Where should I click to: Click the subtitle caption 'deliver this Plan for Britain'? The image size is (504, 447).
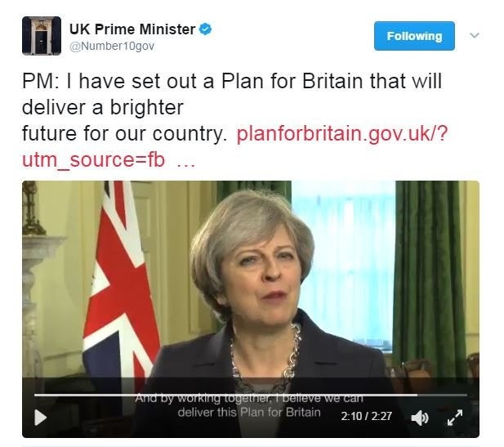[x=249, y=412]
